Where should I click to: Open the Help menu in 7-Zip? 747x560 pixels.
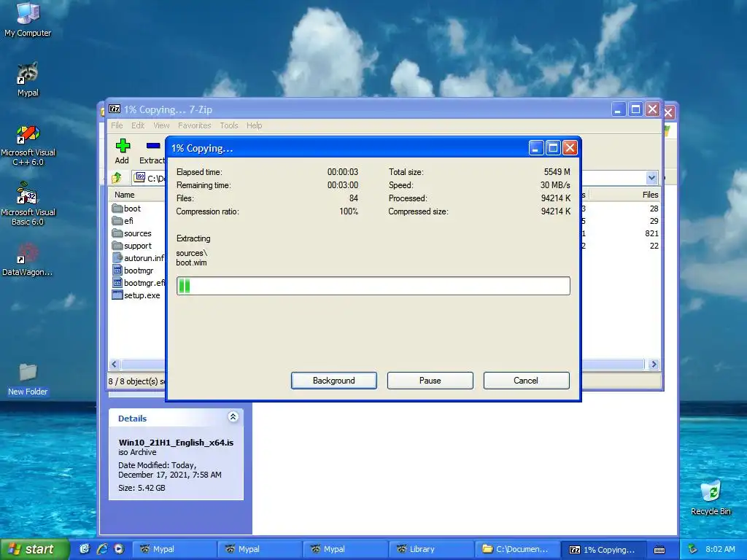pyautogui.click(x=254, y=125)
